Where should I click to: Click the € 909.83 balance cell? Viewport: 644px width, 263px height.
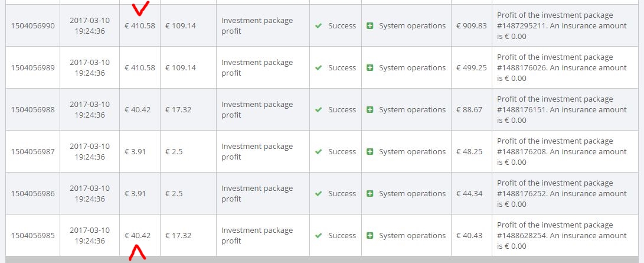pos(471,26)
